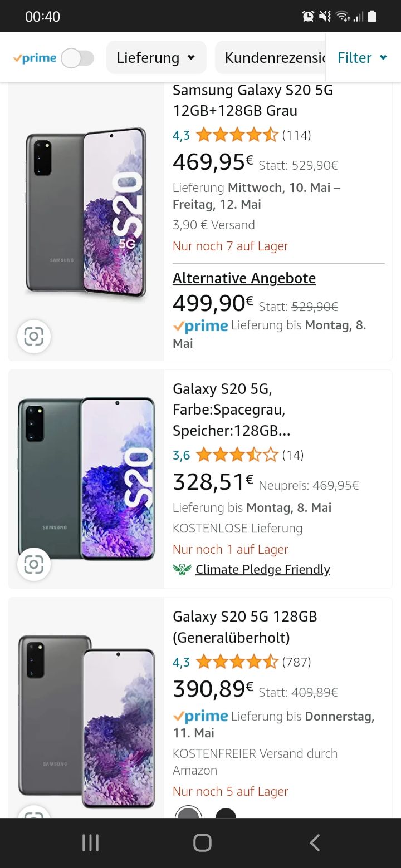Open the Lieferung dropdown

pos(156,58)
